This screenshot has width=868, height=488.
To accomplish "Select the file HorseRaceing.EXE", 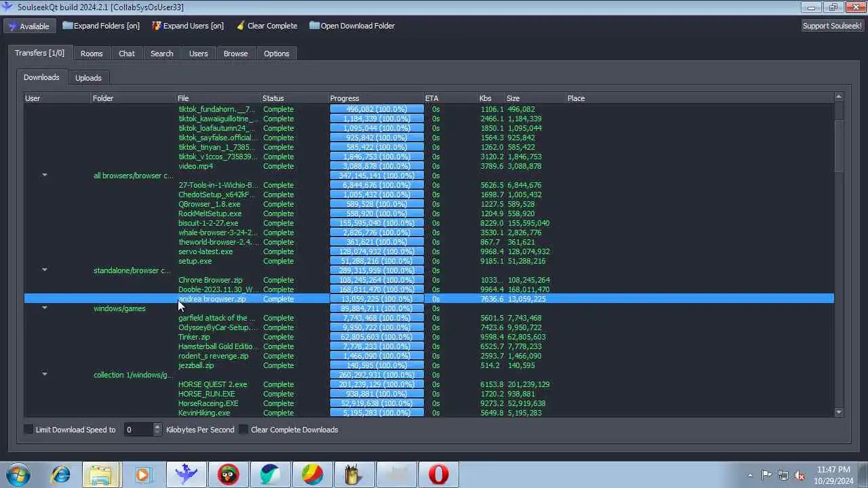I will tap(208, 403).
